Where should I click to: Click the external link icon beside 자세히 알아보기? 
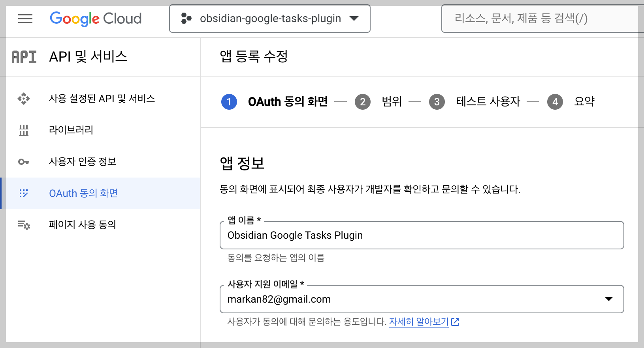click(455, 322)
